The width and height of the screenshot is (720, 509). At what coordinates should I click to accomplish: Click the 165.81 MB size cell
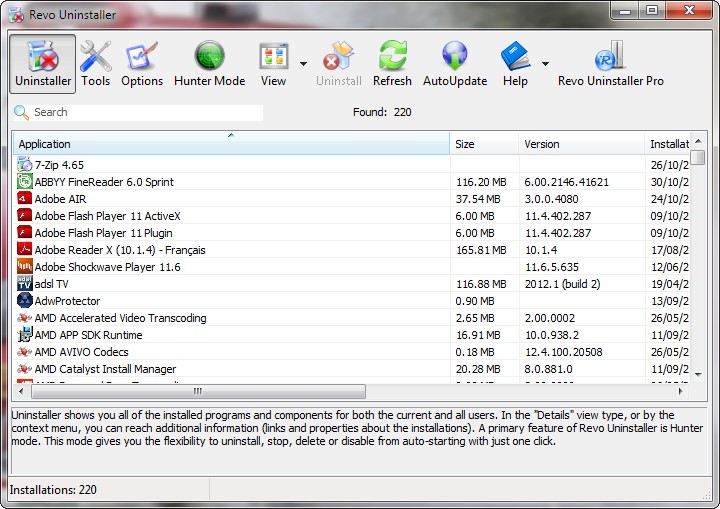[x=481, y=250]
